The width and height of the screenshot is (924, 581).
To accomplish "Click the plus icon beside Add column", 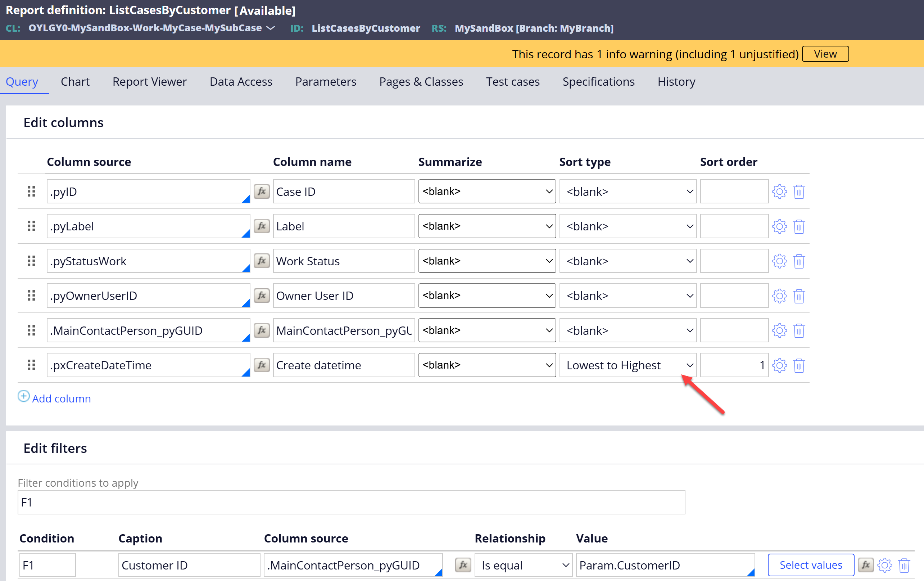I will point(23,396).
